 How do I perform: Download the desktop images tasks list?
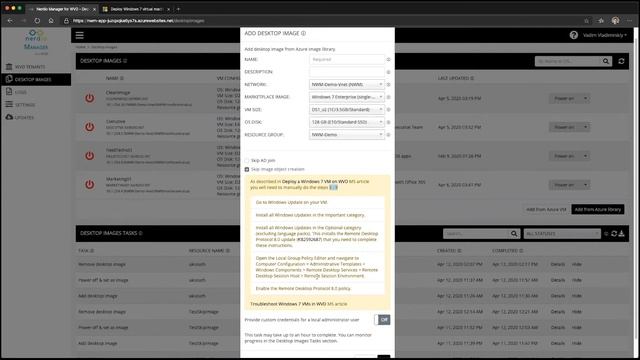(x=621, y=233)
